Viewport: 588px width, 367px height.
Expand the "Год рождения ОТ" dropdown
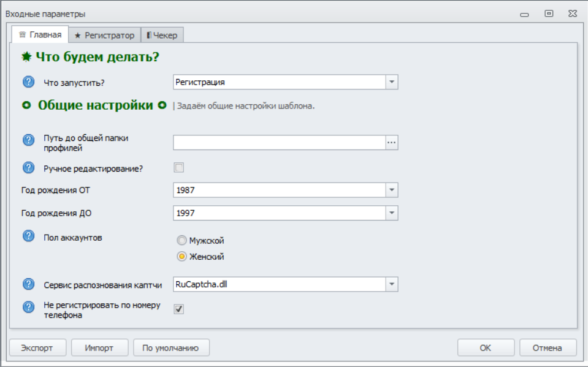pyautogui.click(x=392, y=191)
